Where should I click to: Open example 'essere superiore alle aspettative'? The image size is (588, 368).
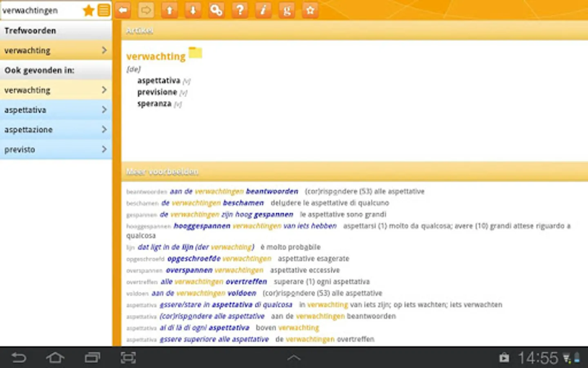[x=214, y=339]
